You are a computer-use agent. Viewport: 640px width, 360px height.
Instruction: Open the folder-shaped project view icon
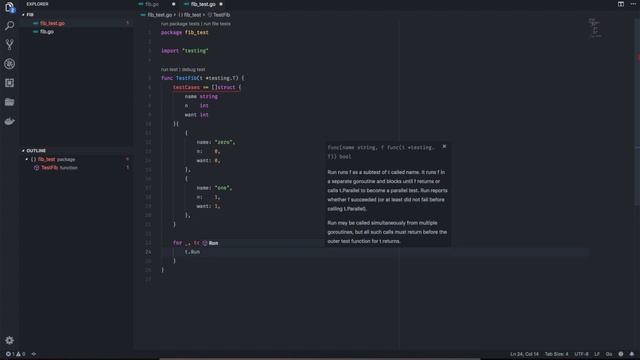point(9,102)
